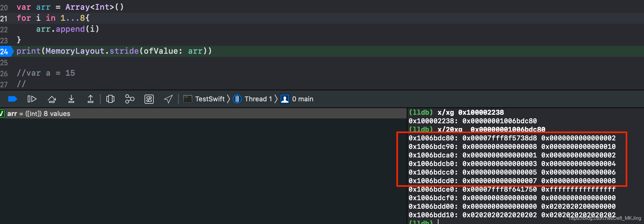Click 'ofValue:' label in line 24

(163, 51)
